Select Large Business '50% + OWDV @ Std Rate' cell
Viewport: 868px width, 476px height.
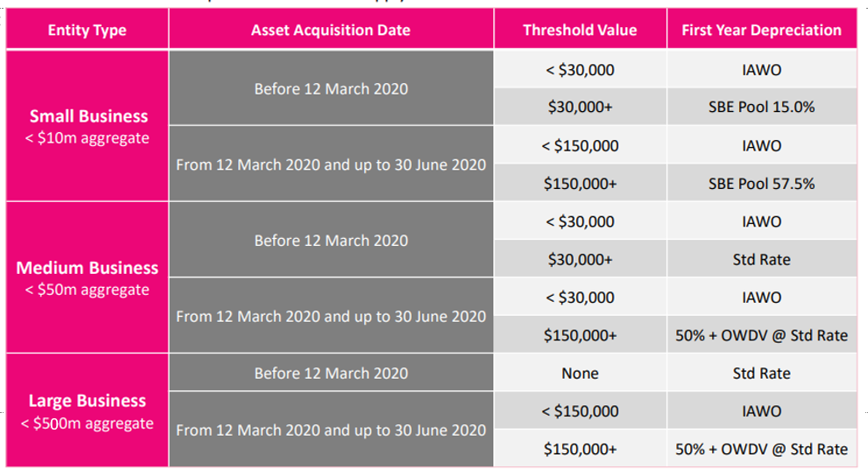click(761, 449)
